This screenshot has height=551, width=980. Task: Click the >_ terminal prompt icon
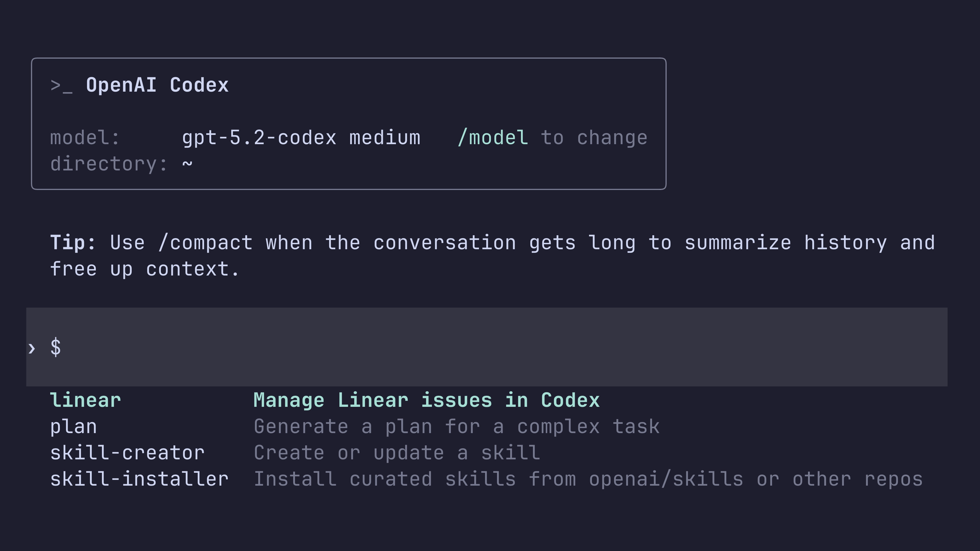pyautogui.click(x=61, y=86)
